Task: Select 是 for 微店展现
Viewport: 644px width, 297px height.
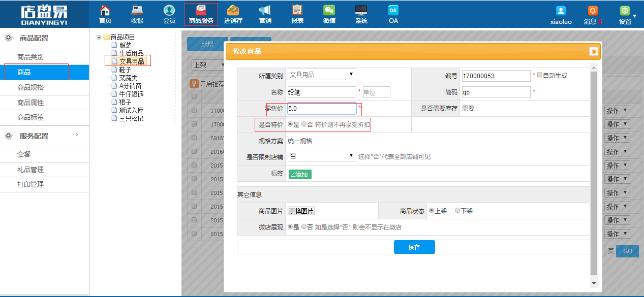Action: click(290, 227)
